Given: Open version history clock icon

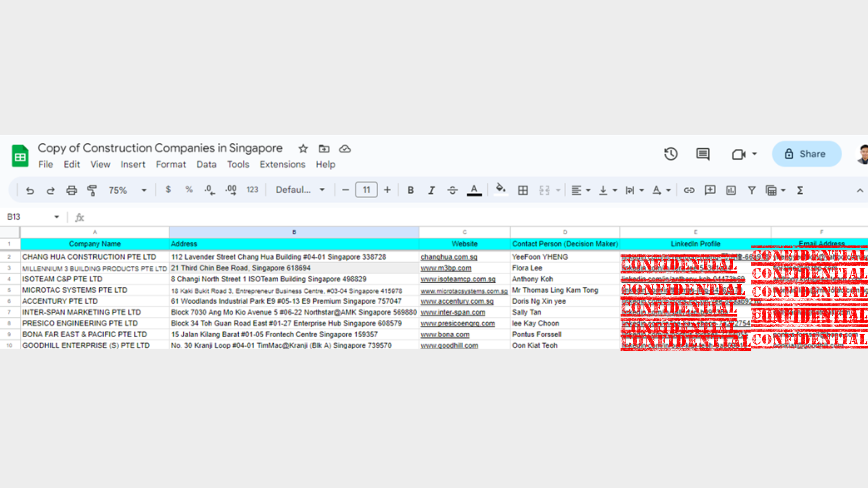Looking at the screenshot, I should [671, 154].
